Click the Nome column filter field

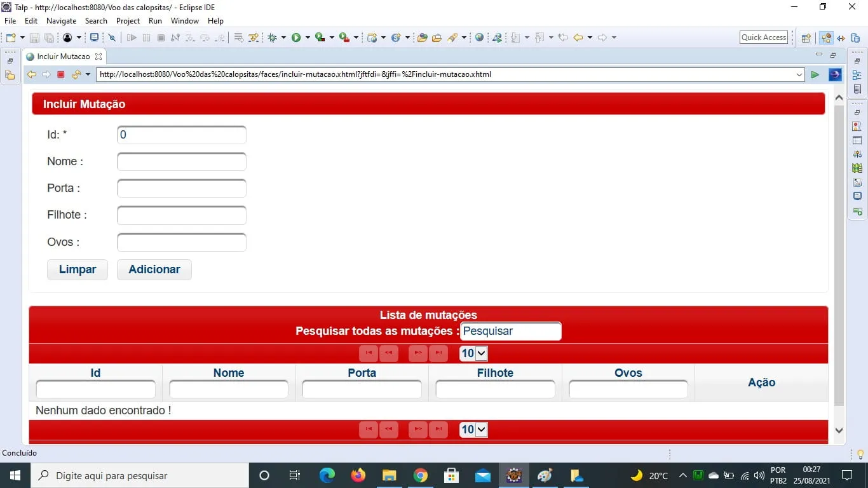pos(229,390)
